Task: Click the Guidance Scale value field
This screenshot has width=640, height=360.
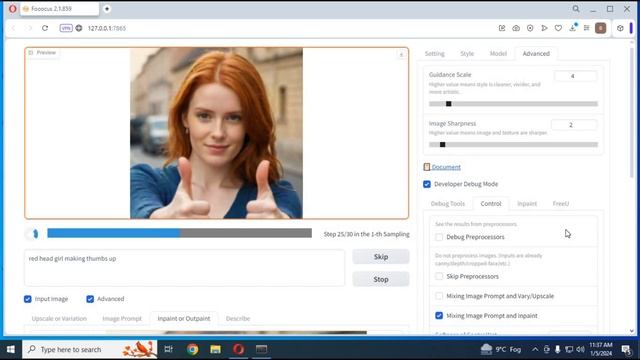Action: pos(575,76)
